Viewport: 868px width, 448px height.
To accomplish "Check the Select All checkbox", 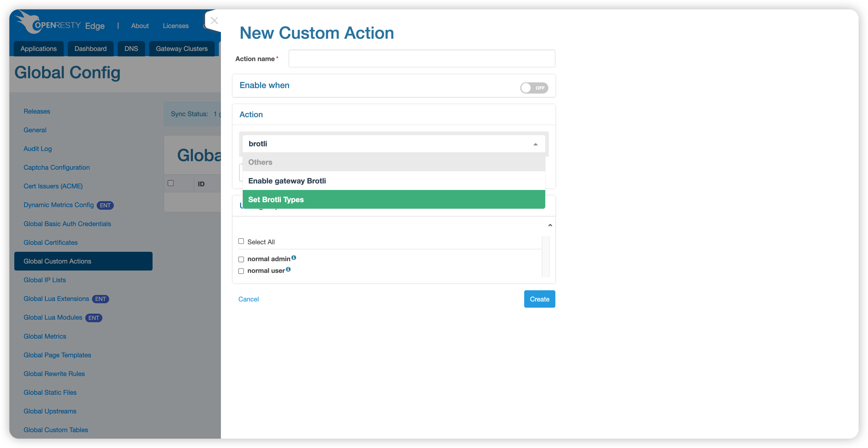I will [x=241, y=241].
